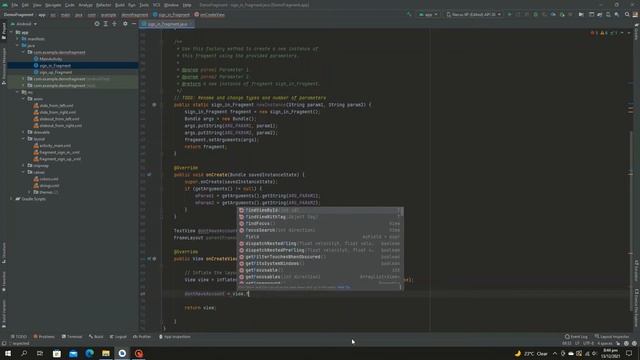Viewport: 640px width, 360px height.
Task: Click the Search Everywhere magnifier icon
Action: [627, 14]
